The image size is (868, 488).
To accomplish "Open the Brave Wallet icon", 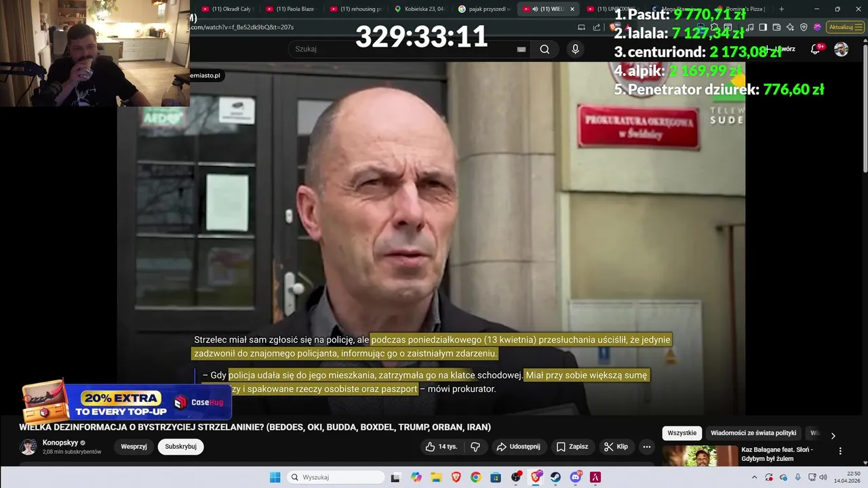I will (x=776, y=27).
